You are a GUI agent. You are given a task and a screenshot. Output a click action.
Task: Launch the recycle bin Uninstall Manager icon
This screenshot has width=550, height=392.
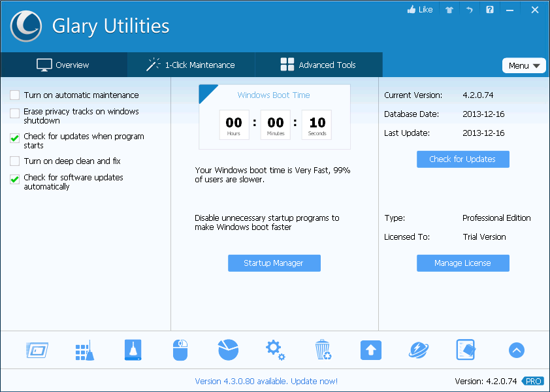[x=323, y=350]
